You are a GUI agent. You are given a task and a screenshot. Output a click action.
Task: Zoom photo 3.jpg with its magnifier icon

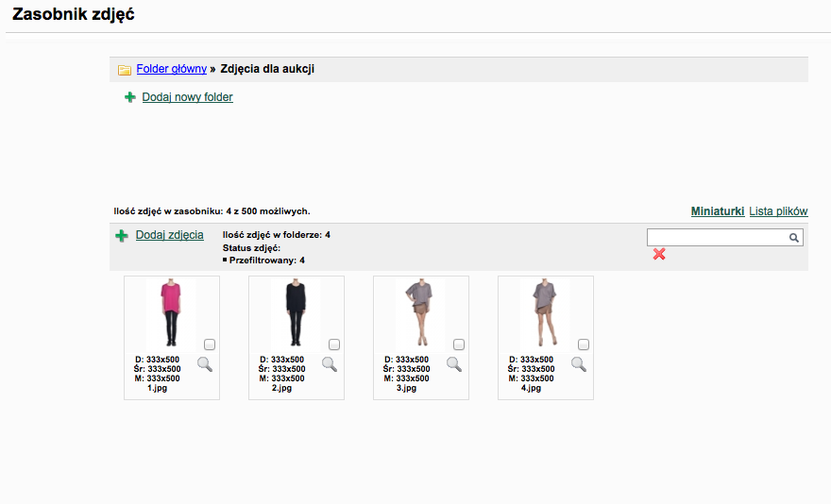[x=454, y=364]
